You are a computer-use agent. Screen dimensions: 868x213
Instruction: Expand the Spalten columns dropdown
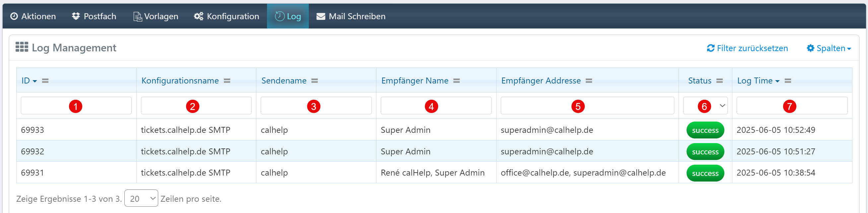829,48
